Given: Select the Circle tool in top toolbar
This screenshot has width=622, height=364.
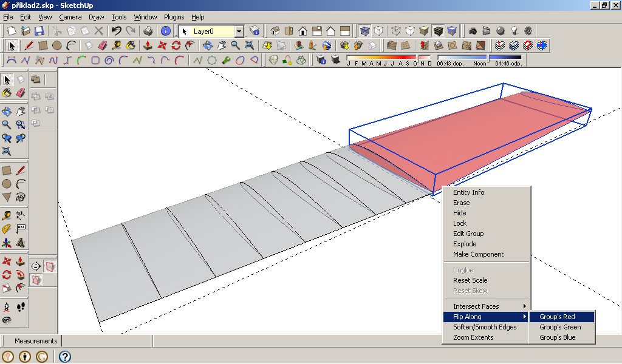Looking at the screenshot, I should tap(56, 45).
